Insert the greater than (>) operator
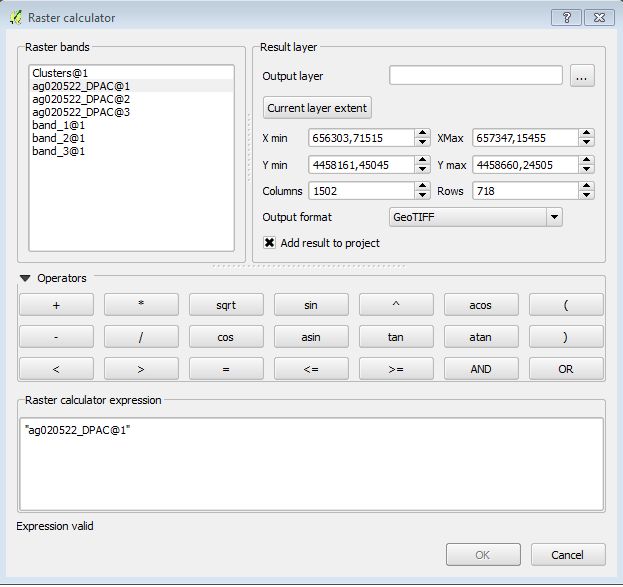 tap(141, 369)
